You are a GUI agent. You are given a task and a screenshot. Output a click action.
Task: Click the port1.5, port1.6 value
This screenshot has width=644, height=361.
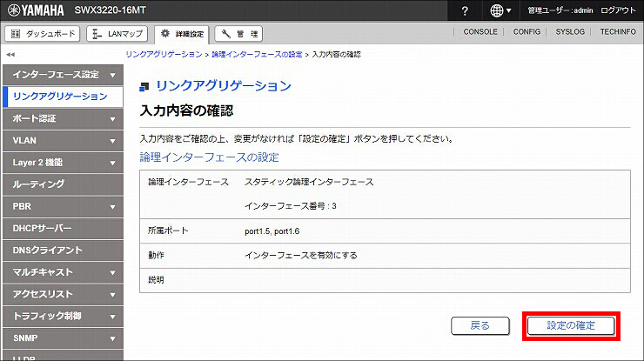tap(272, 231)
